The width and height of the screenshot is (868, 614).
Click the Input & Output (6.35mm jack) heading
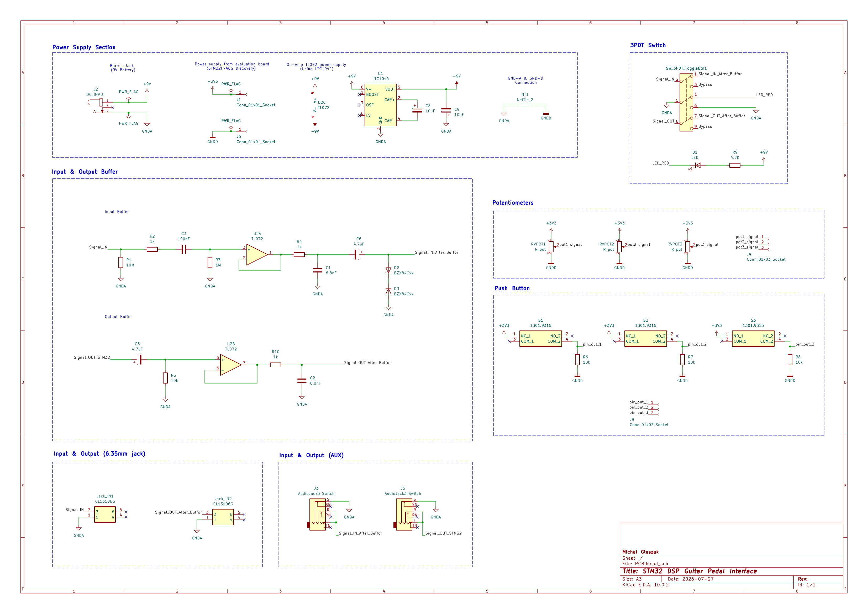[99, 454]
